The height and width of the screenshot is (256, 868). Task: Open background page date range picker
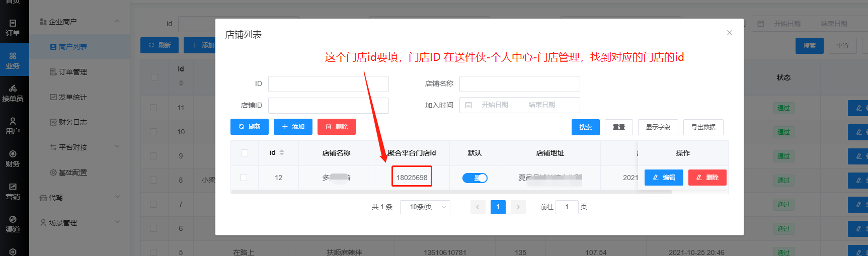point(810,24)
